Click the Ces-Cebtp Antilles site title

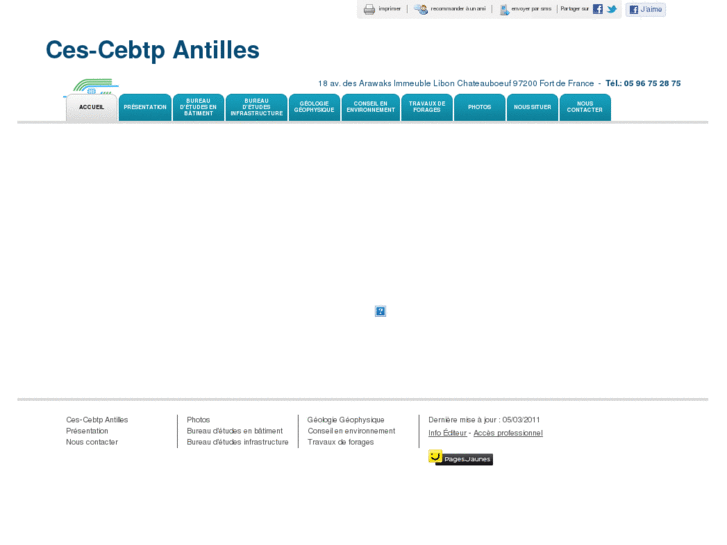click(153, 50)
